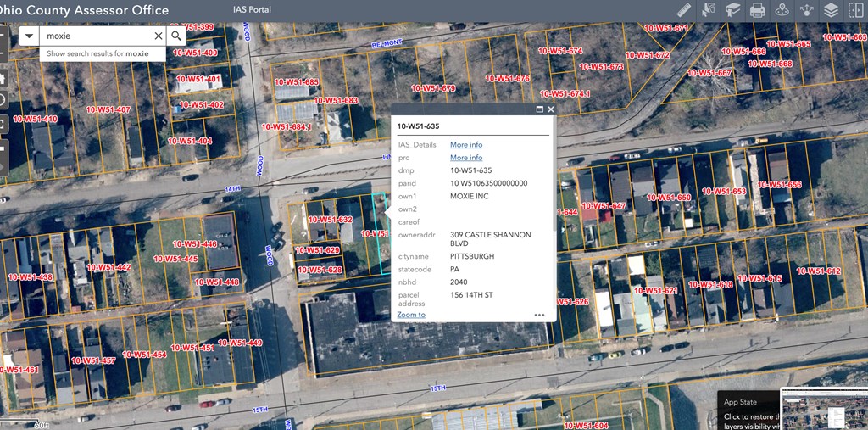Open the Layer List stack icon
This screenshot has width=868, height=430.
coord(831,10)
